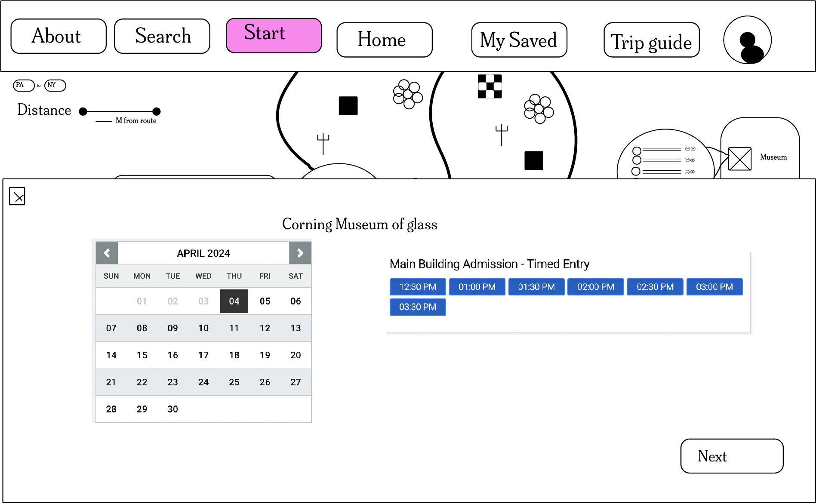Close the Corning Museum booking panel
Image resolution: width=816 pixels, height=504 pixels.
coord(17,196)
